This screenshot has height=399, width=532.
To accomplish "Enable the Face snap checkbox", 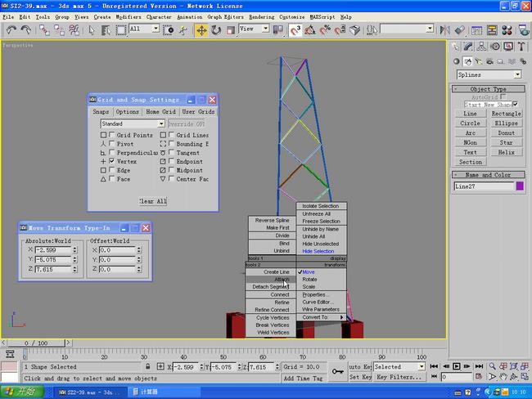I will tap(111, 179).
